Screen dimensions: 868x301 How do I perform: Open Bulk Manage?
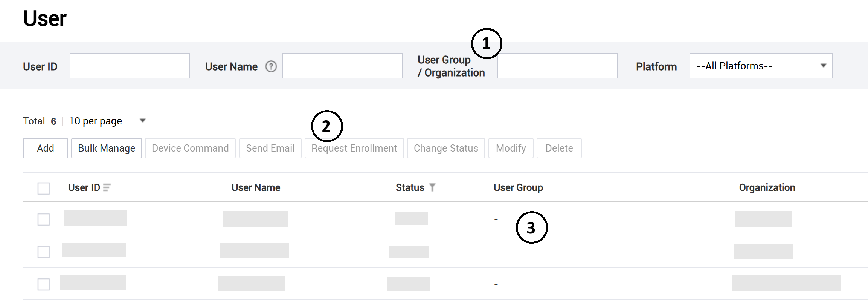107,148
